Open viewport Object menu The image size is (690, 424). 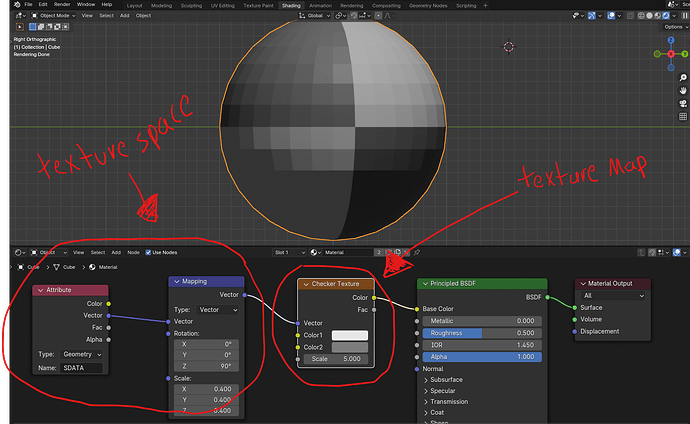(143, 15)
